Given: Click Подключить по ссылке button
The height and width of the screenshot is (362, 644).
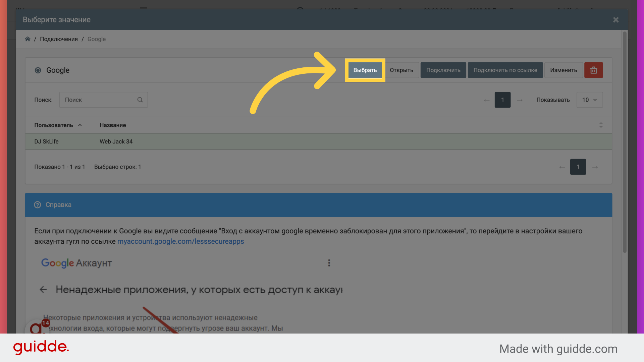Looking at the screenshot, I should [505, 70].
